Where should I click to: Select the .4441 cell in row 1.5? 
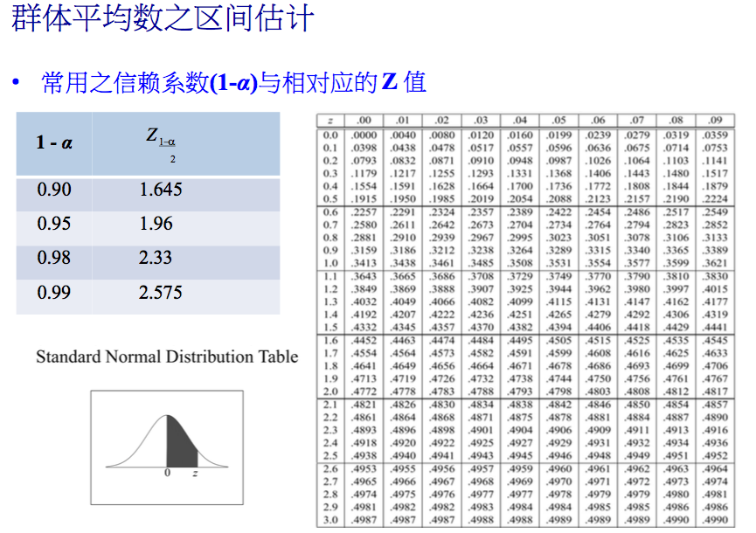coord(716,327)
